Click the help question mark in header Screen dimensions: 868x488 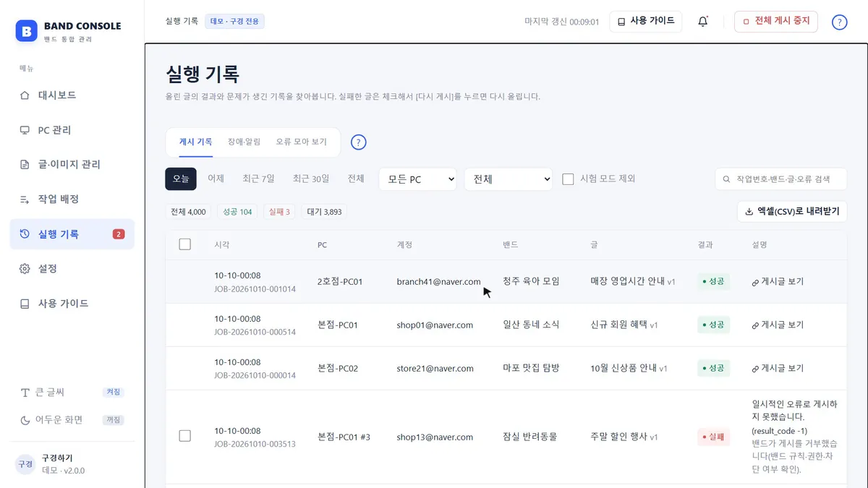point(840,22)
